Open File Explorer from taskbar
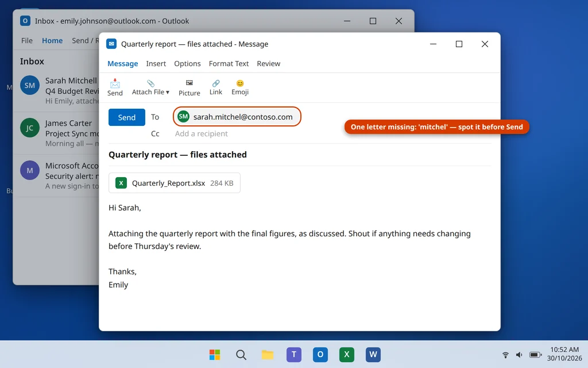The height and width of the screenshot is (368, 588). pyautogui.click(x=268, y=354)
